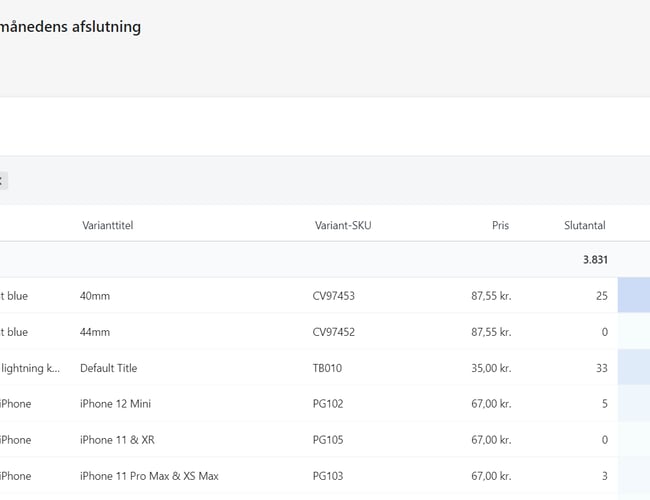Click SKU TB010 in the table
Viewport: 650px width, 500px height.
pos(327,368)
